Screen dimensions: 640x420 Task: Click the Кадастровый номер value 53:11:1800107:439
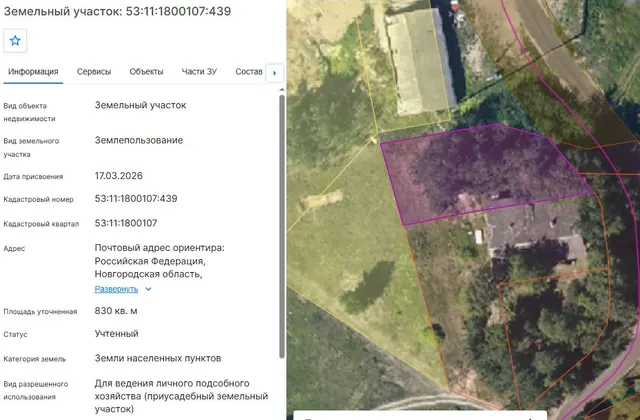tap(136, 199)
